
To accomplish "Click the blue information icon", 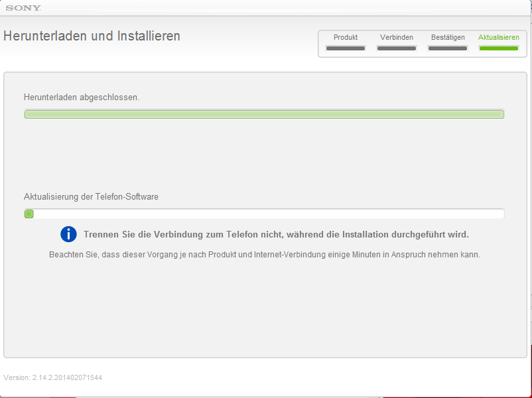I will 68,234.
